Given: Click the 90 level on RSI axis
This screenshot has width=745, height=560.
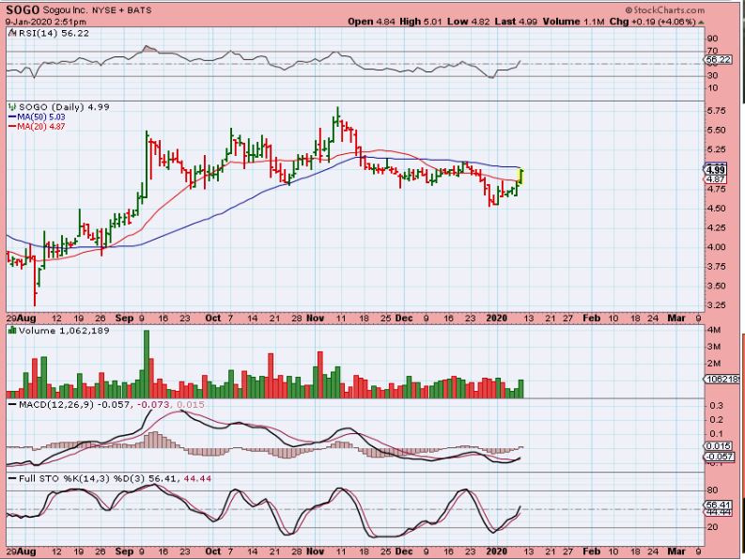Looking at the screenshot, I should pyautogui.click(x=713, y=39).
